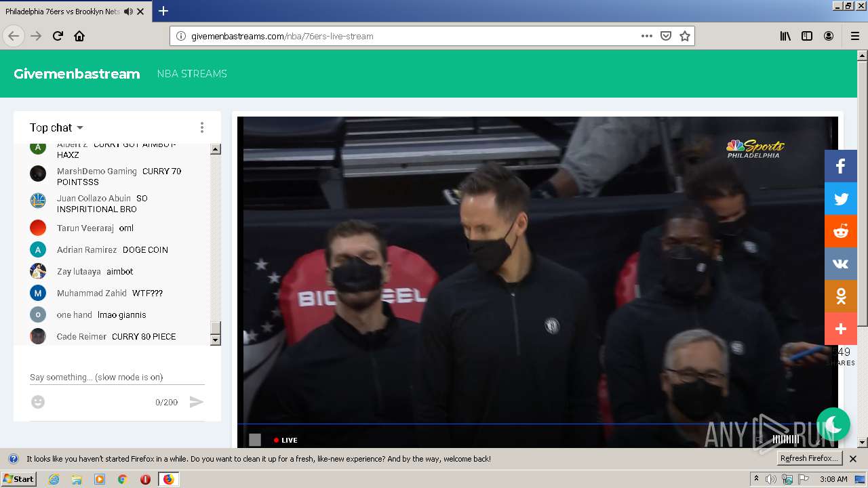The image size is (868, 488).
Task: Click Juan Collazo Abuin's avatar
Action: click(38, 201)
